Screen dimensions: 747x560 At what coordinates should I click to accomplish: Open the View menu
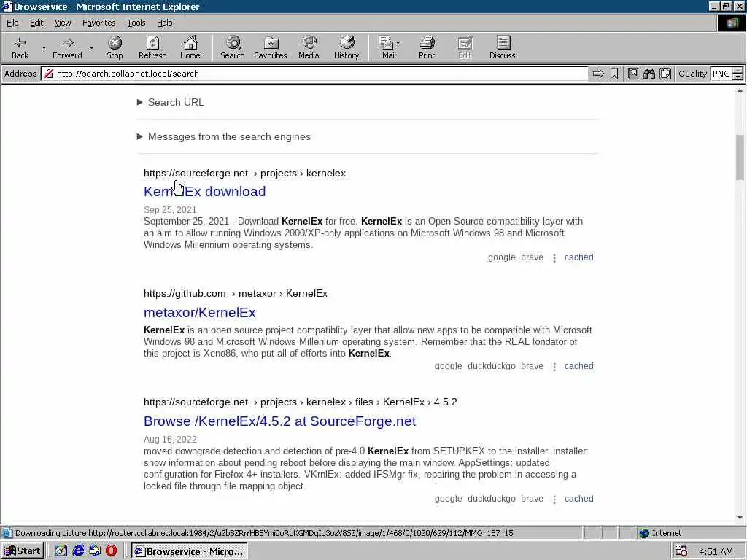click(x=63, y=23)
